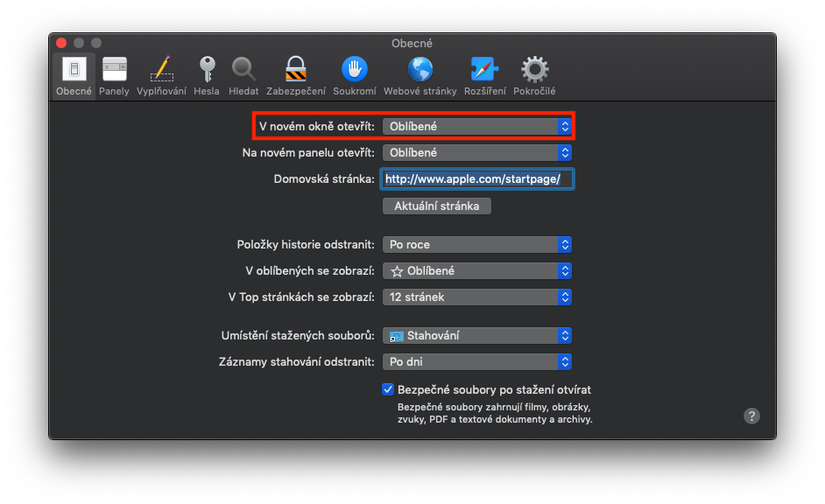Open 'Na novém panelu otevřít' dropdown

476,153
